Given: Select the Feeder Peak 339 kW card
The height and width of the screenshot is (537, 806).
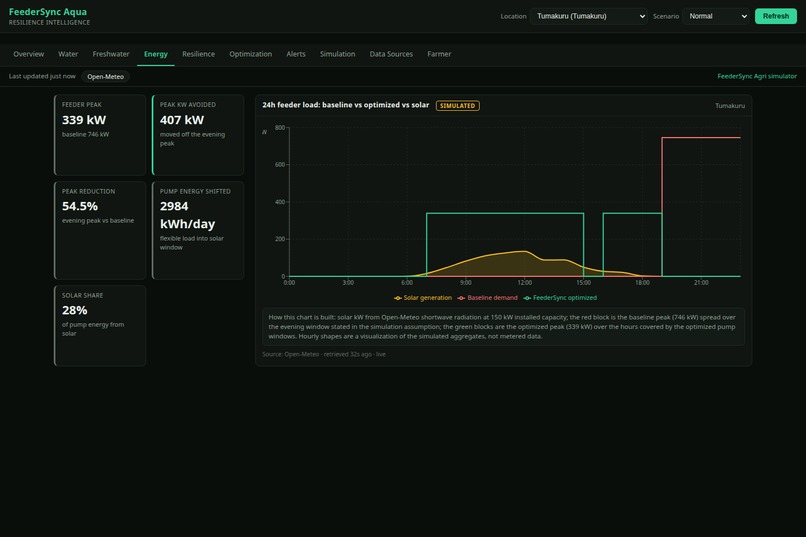Looking at the screenshot, I should point(100,135).
